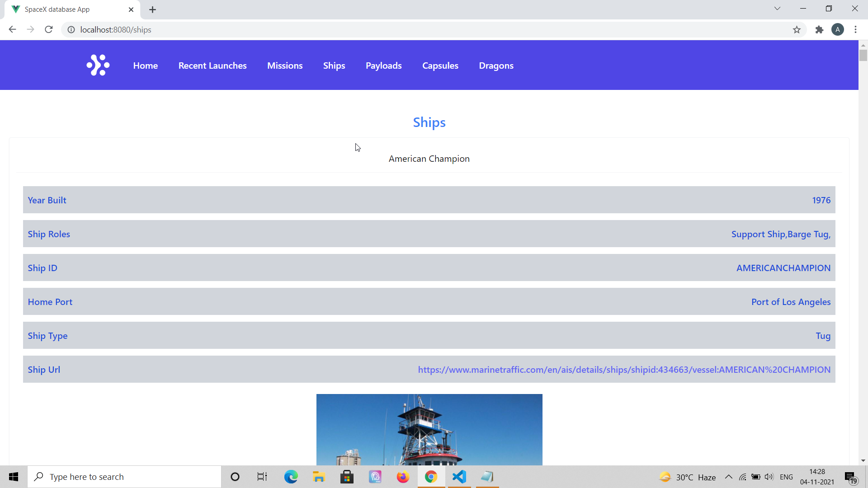
Task: Navigate to the Dragons page
Action: (496, 66)
